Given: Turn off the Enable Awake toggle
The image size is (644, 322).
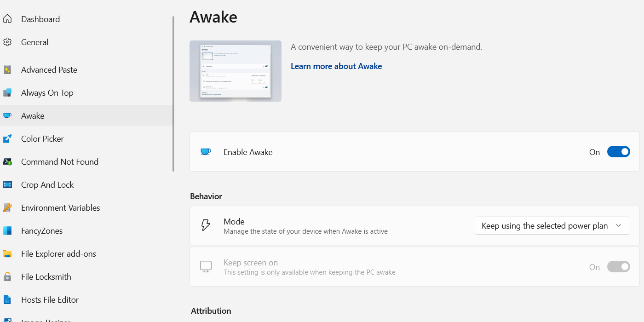Looking at the screenshot, I should click(618, 152).
